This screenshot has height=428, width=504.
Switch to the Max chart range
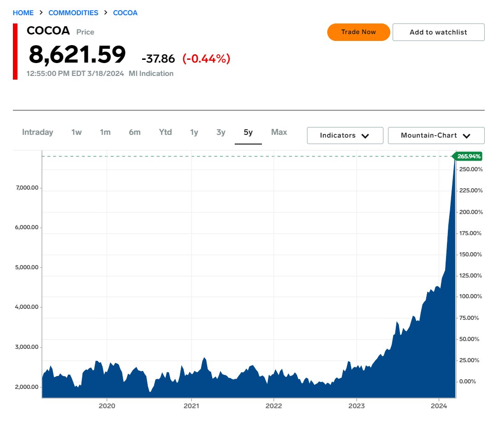point(278,132)
